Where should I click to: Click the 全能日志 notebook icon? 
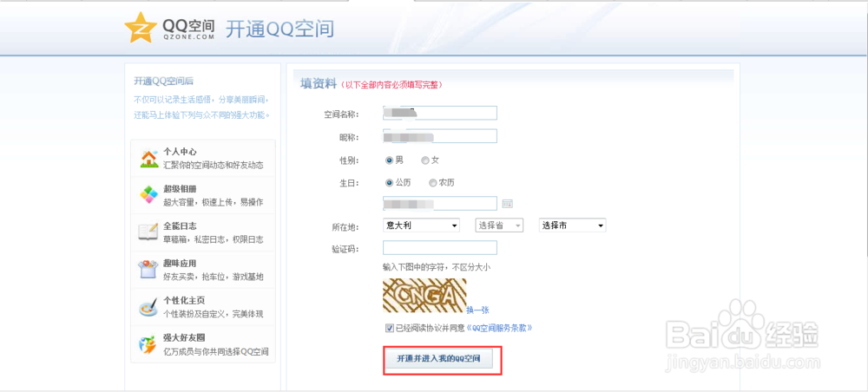149,232
